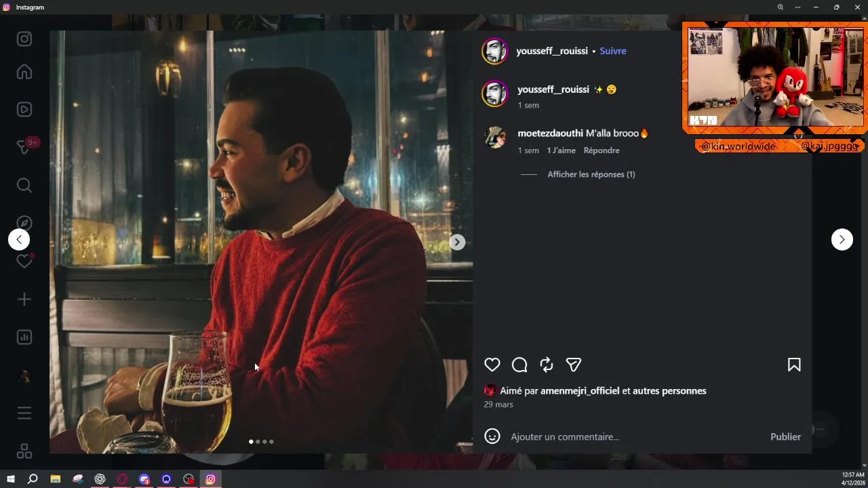Open the emoji picker in the comment box
The width and height of the screenshot is (868, 488).
click(x=492, y=436)
